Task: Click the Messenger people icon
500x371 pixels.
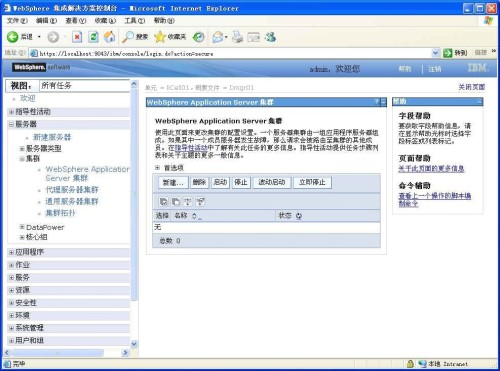Action: (x=270, y=37)
